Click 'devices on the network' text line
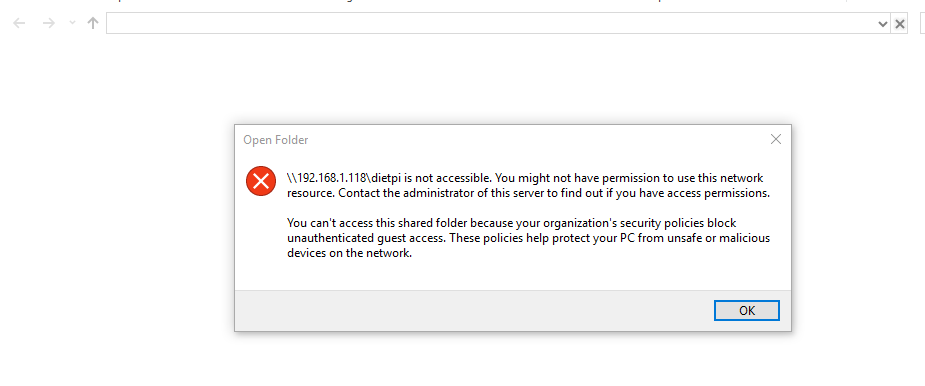The height and width of the screenshot is (386, 925). [349, 254]
